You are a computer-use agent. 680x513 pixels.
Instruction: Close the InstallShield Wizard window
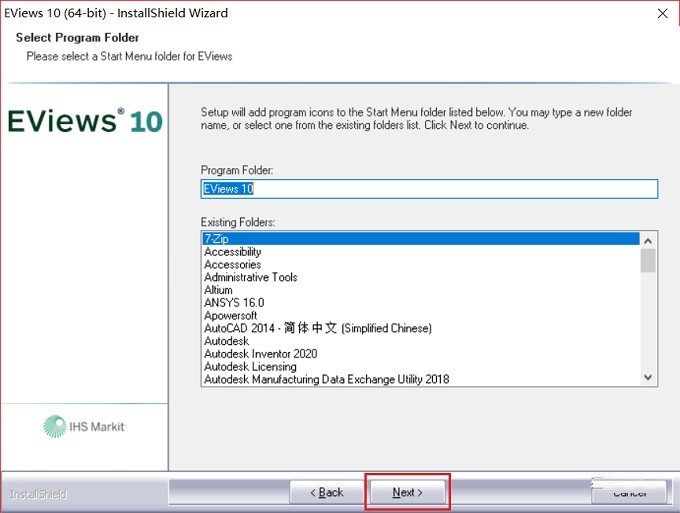(662, 13)
